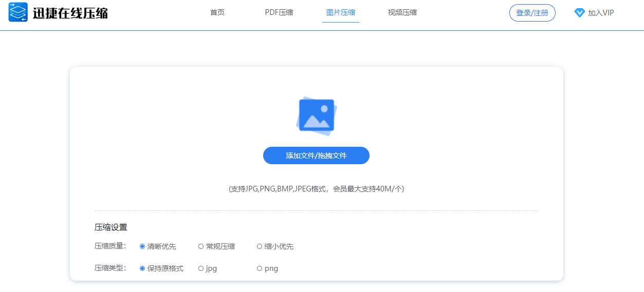This screenshot has width=644, height=292.
Task: Click the 迅捷在线压缩 logo icon
Action: pos(18,12)
